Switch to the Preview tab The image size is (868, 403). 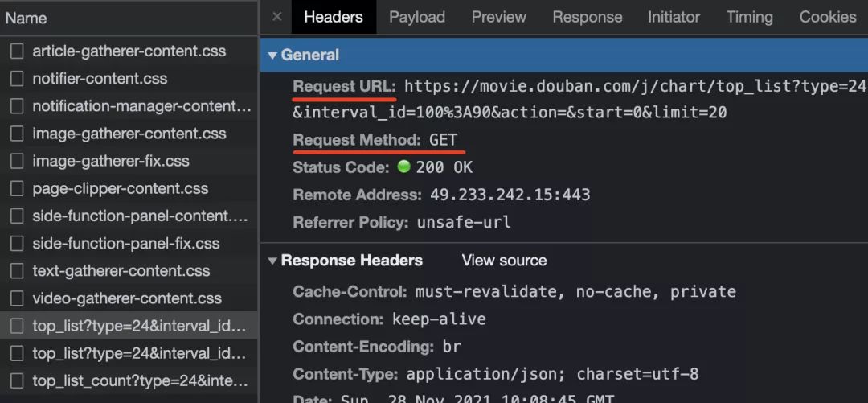[499, 17]
